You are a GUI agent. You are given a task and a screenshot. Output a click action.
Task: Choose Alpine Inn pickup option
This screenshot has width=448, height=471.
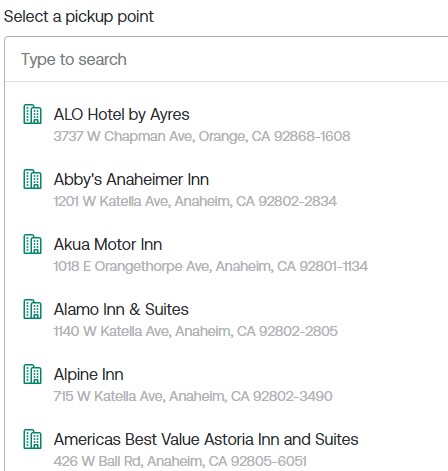pyautogui.click(x=227, y=385)
